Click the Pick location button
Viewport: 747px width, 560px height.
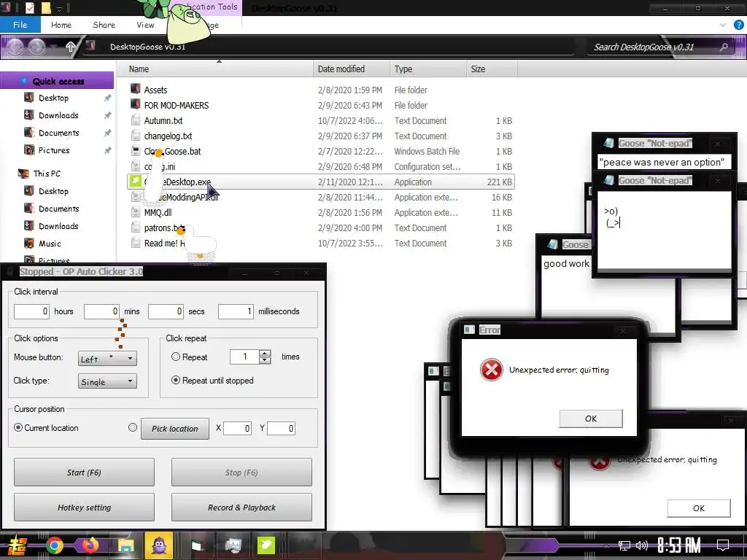(x=175, y=429)
